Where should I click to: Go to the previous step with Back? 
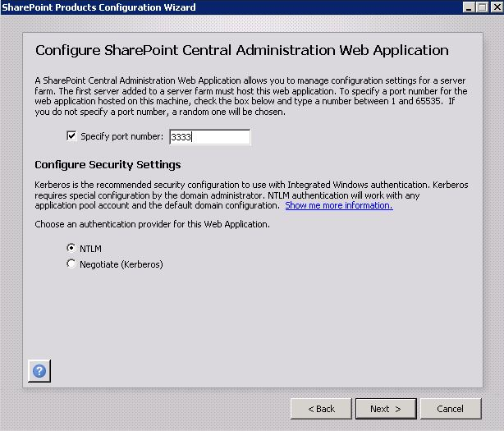(321, 409)
